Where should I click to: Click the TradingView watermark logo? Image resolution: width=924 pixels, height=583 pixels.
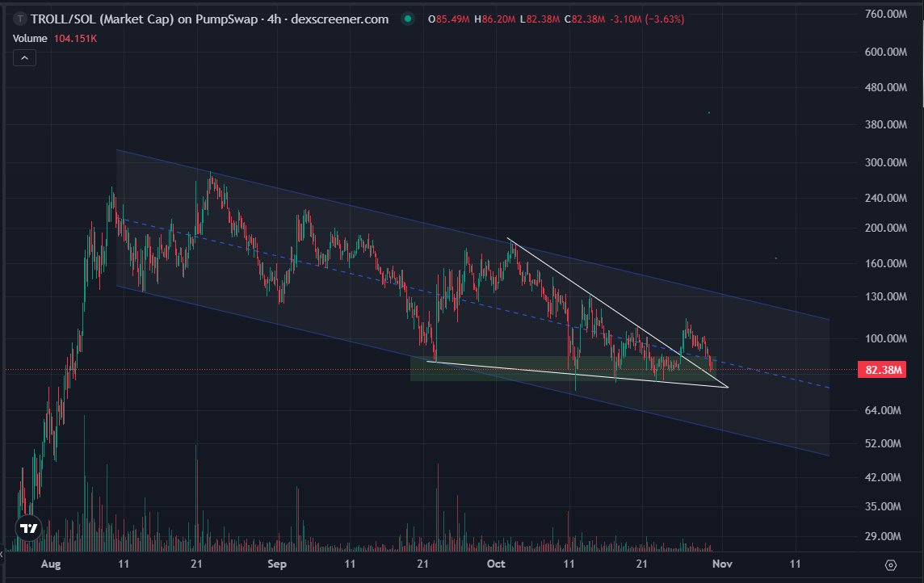27,528
